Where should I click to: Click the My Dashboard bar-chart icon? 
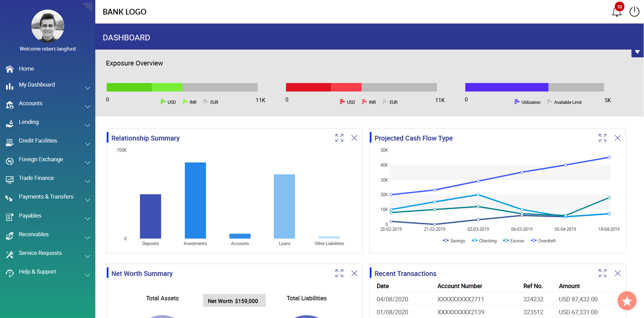tap(10, 86)
